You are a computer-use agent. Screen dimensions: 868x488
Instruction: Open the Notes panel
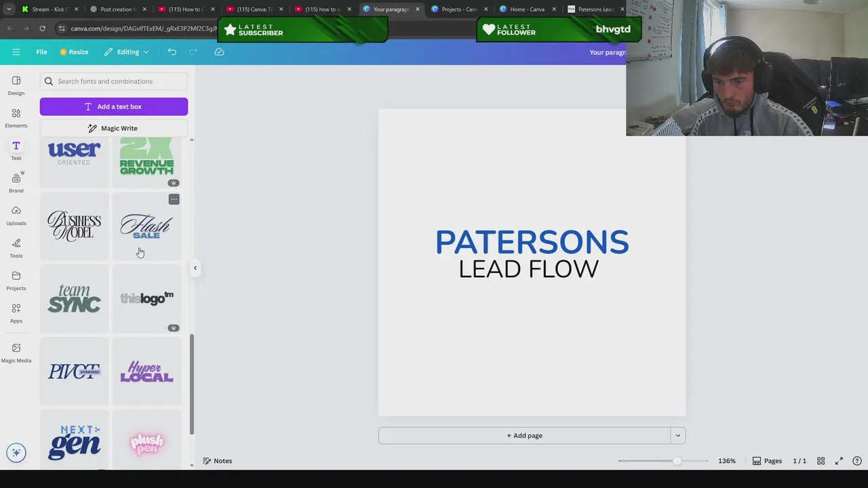218,461
